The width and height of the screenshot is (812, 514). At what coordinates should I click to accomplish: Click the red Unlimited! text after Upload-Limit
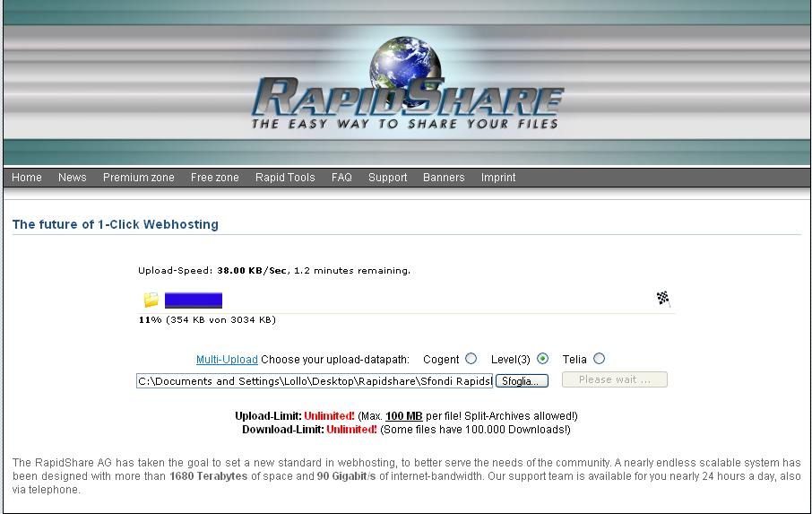[x=329, y=416]
